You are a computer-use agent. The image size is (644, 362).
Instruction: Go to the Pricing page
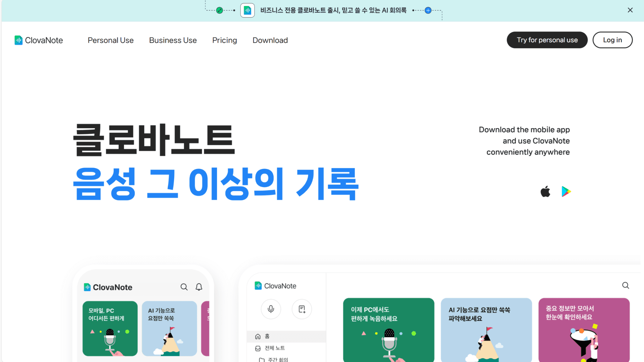tap(225, 40)
